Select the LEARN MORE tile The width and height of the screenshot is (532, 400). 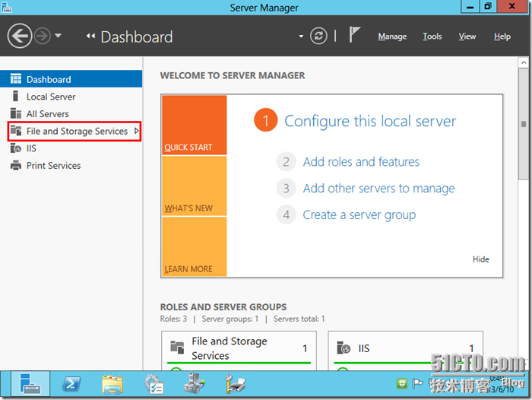tap(194, 246)
